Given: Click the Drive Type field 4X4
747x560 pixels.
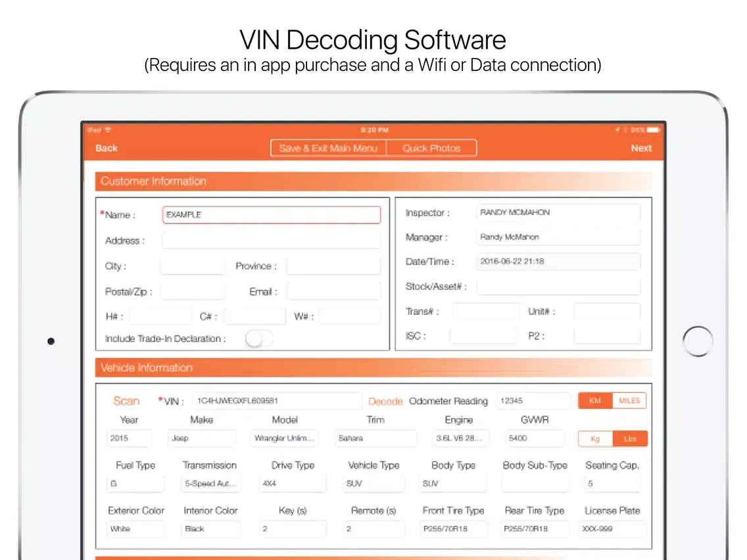Looking at the screenshot, I should (293, 483).
